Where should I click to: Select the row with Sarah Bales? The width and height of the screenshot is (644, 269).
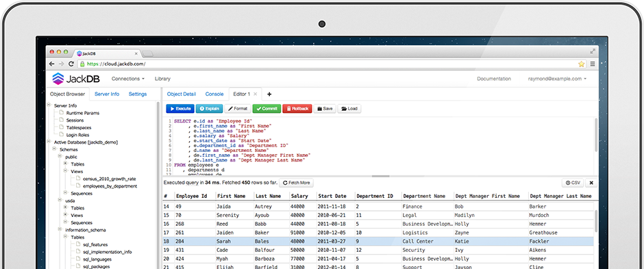click(378, 241)
